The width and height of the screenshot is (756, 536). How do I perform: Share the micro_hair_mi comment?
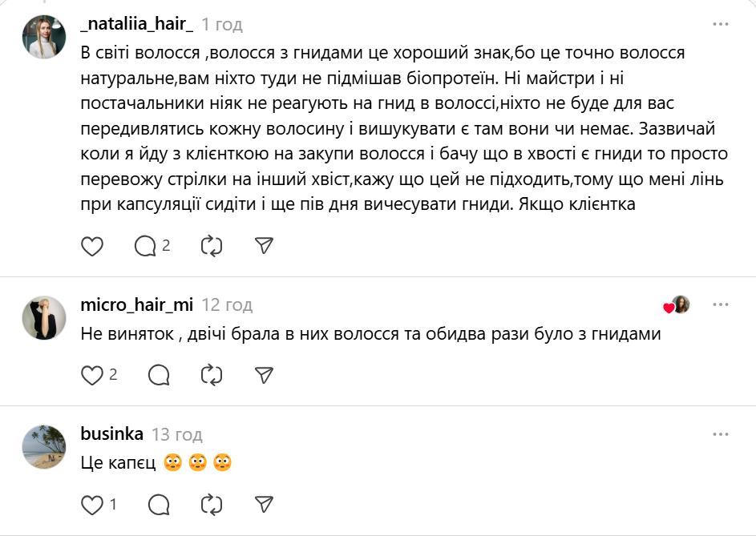[265, 374]
